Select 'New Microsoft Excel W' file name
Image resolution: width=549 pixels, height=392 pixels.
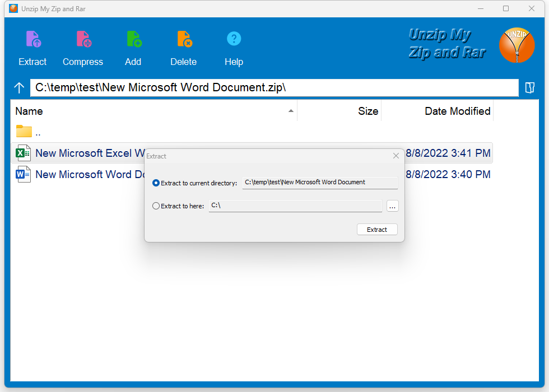click(x=90, y=153)
